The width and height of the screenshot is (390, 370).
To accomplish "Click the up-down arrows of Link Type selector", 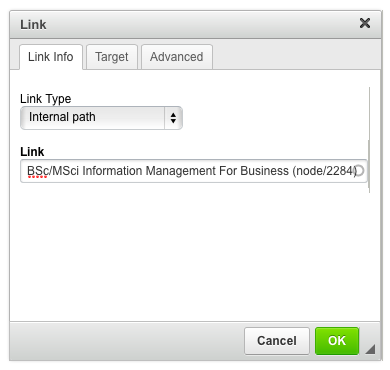I will point(173,118).
